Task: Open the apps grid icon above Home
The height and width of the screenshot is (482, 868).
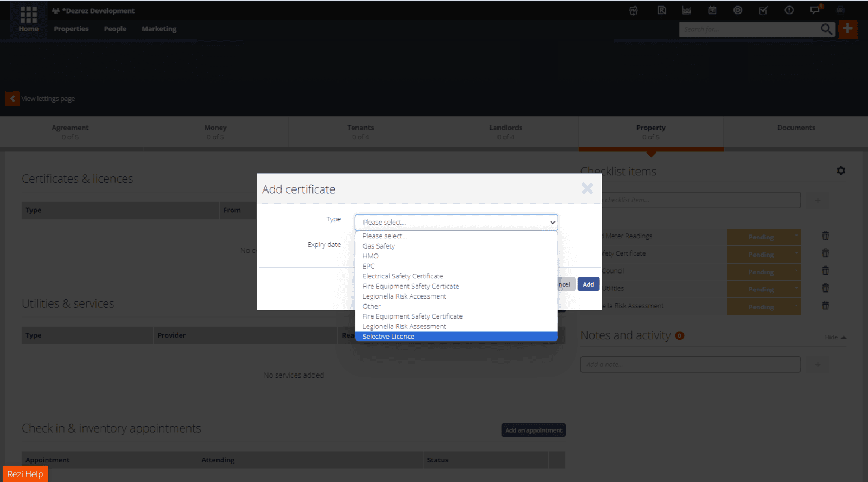Action: [28, 14]
